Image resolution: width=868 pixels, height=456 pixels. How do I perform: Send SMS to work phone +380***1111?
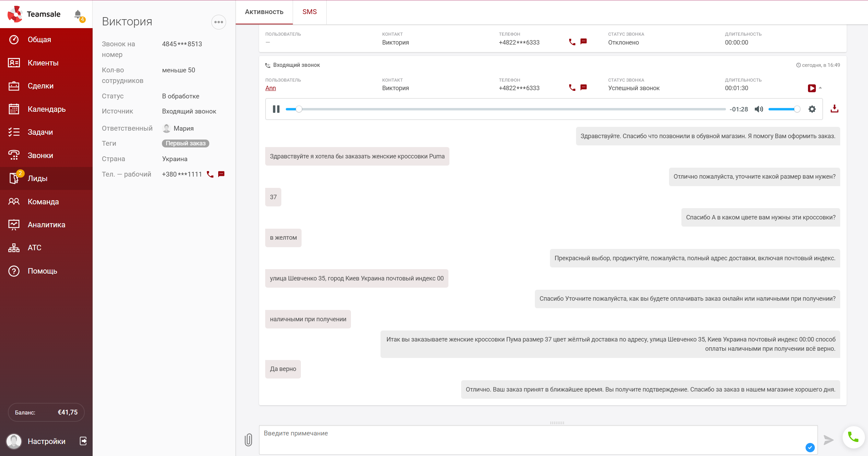(x=221, y=174)
